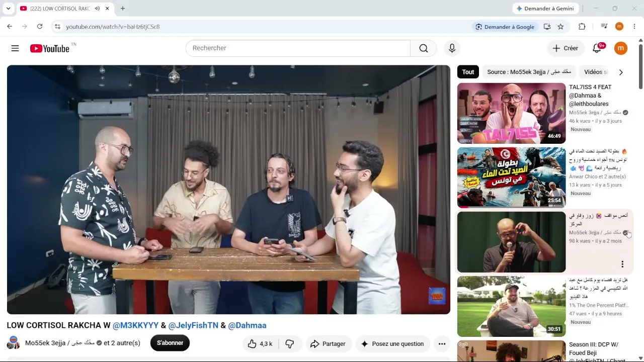The height and width of the screenshot is (362, 644).
Task: Expand the tab search dropdown
Action: (8, 9)
